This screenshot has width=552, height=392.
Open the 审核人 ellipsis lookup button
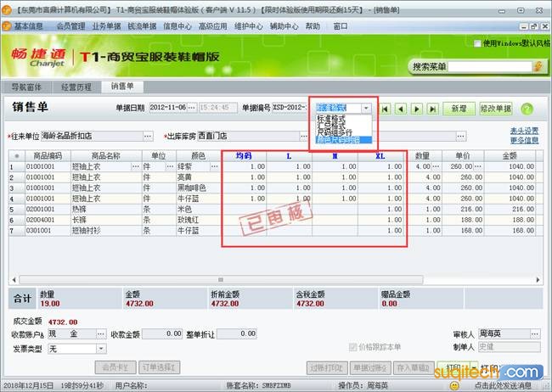535,333
